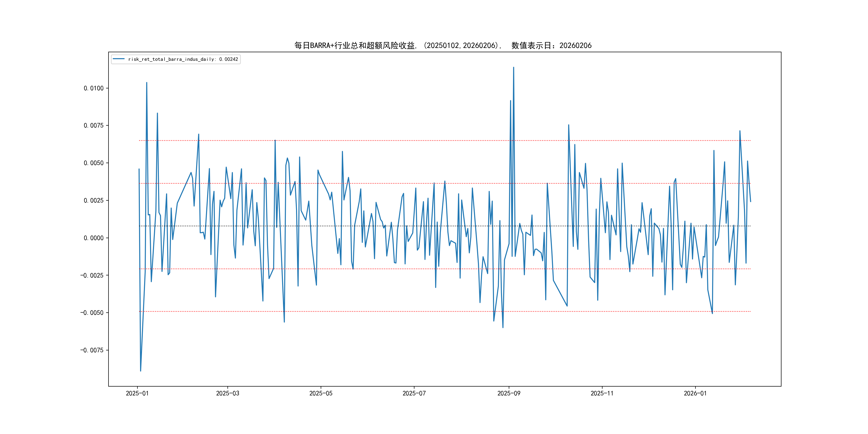Image resolution: width=868 pixels, height=434 pixels.
Task: Click the 2026-01 x-axis label
Action: [695, 393]
